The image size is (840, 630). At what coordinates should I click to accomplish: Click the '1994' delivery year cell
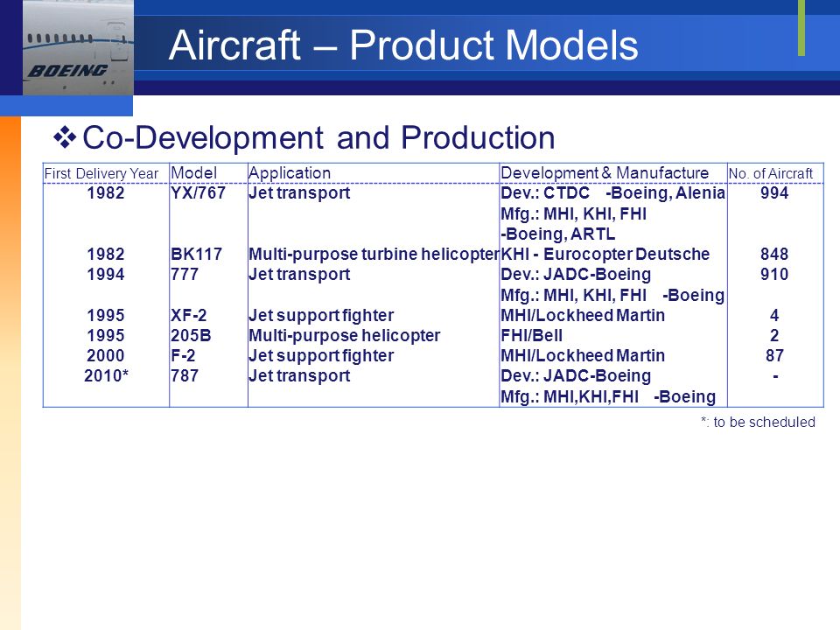click(106, 274)
